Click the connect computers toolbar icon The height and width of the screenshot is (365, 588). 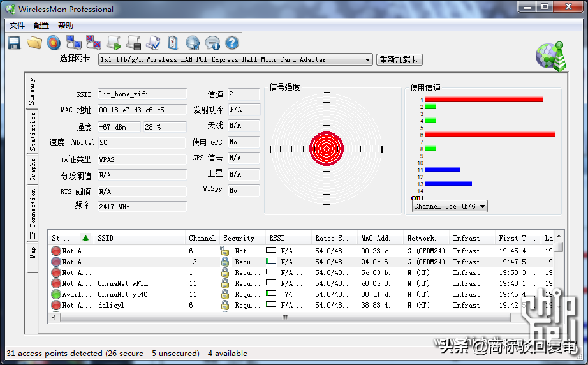(x=74, y=43)
